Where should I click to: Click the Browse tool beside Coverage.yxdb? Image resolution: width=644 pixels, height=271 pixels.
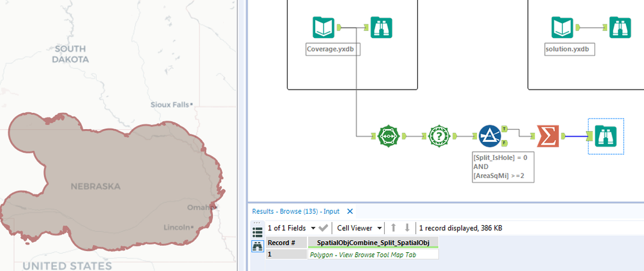click(381, 28)
